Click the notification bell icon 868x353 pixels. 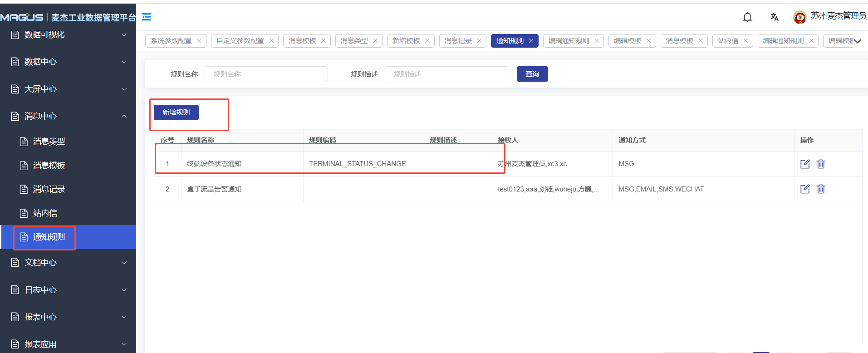click(x=747, y=17)
